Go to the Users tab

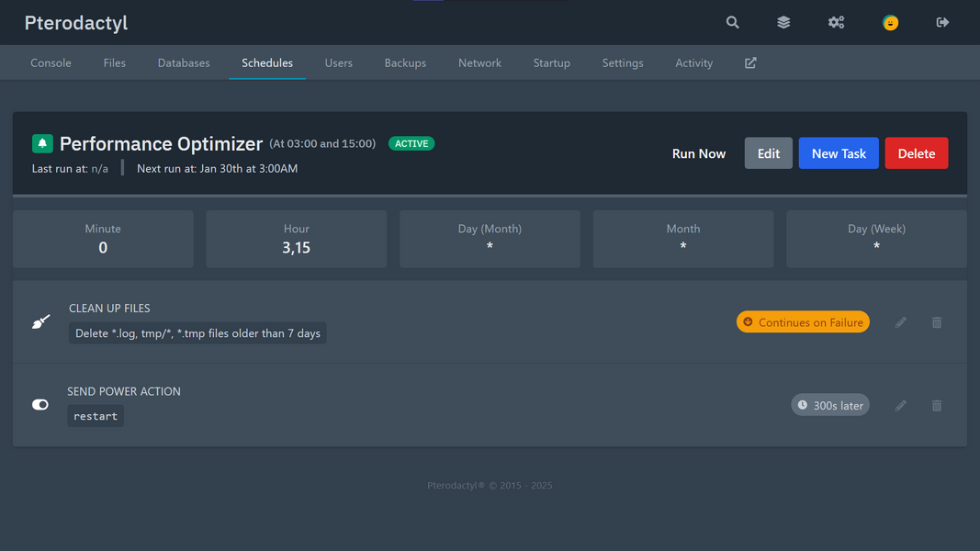coord(339,63)
